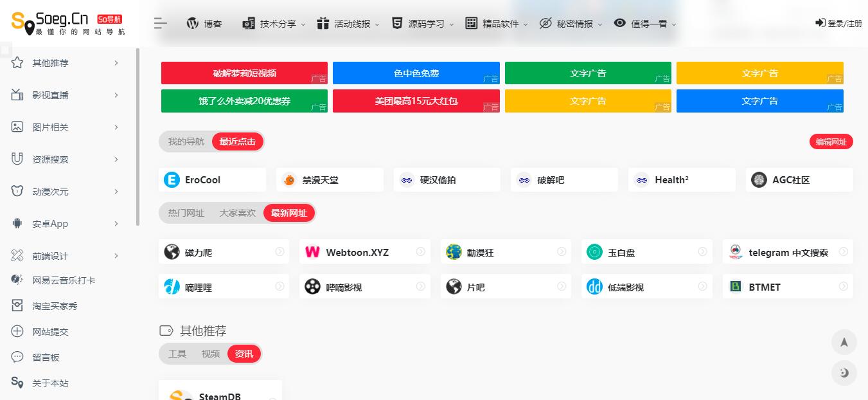The width and height of the screenshot is (868, 400).
Task: Click the 安卓App android icon
Action: point(17,223)
